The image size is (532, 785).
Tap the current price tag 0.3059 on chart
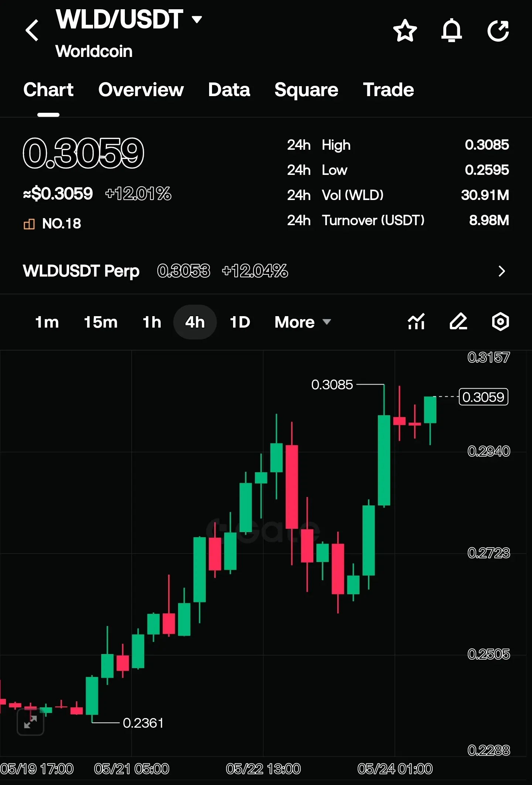click(483, 397)
